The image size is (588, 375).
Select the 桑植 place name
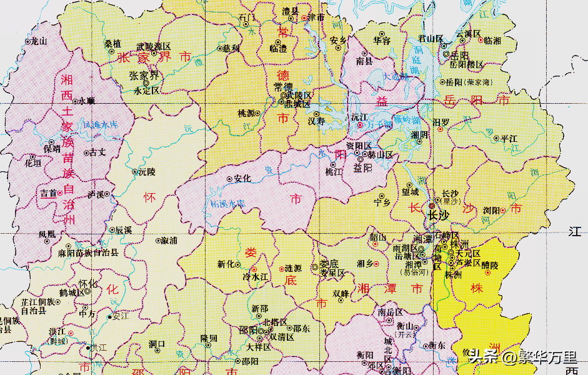tap(112, 44)
